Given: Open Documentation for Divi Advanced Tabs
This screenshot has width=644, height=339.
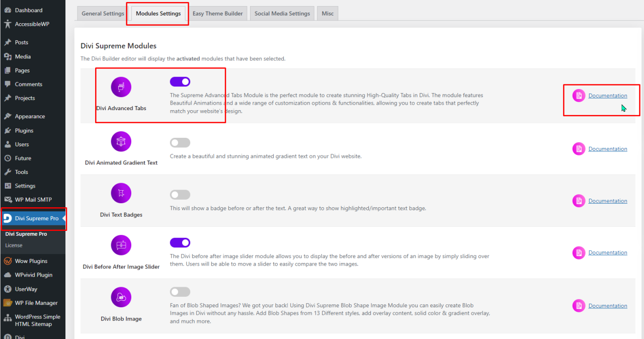Looking at the screenshot, I should coord(607,95).
